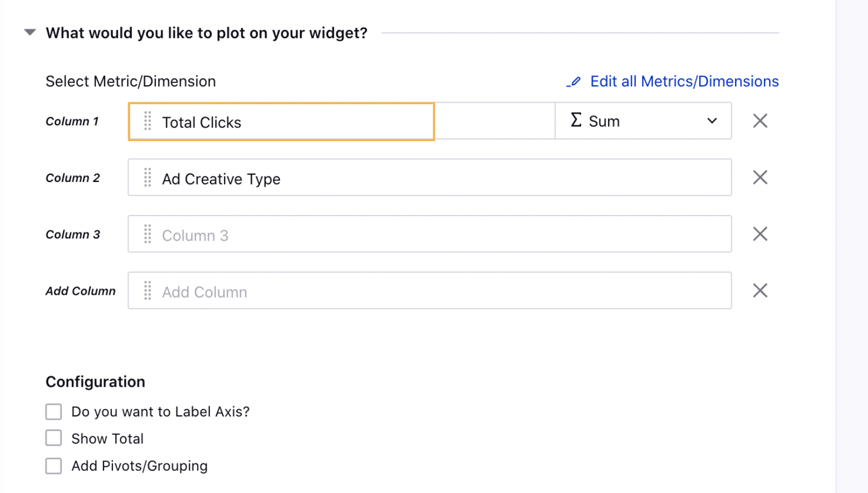Grab the Total Clicks drag handle
Viewport: 868px width, 493px height.
148,121
